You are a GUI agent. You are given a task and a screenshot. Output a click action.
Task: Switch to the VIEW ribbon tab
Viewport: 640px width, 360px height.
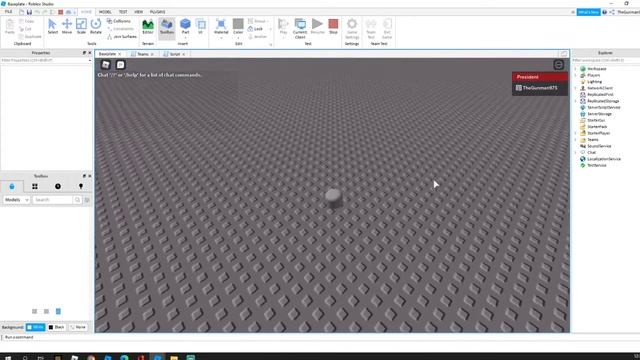coord(139,12)
